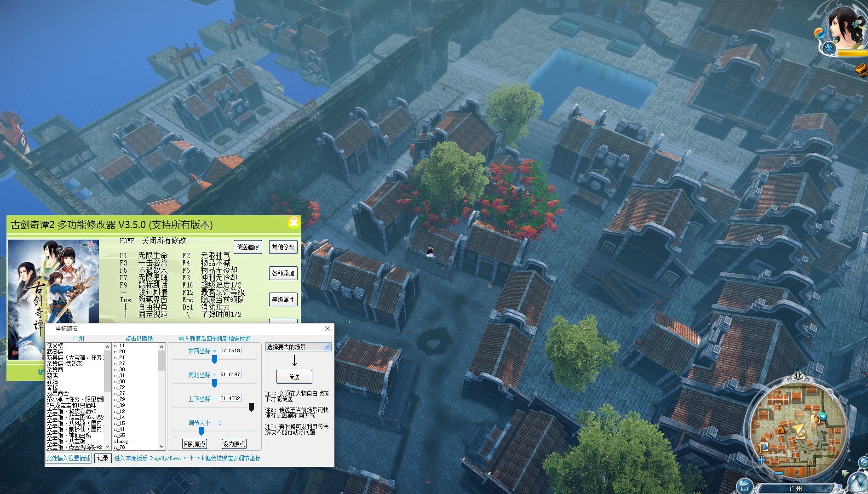The height and width of the screenshot is (494, 868).
Task: Select n_80 in teleport list
Action: coord(119,381)
